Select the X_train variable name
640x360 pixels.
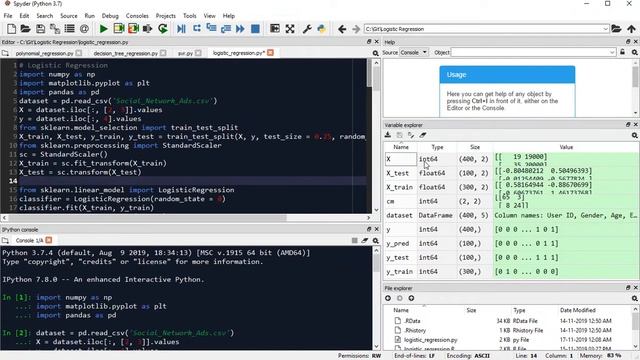[400, 187]
